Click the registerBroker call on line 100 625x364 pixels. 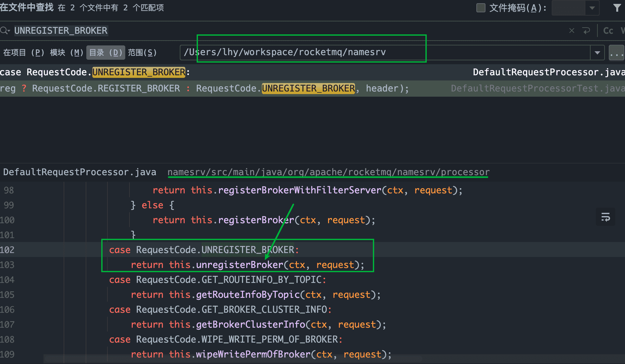tap(256, 220)
